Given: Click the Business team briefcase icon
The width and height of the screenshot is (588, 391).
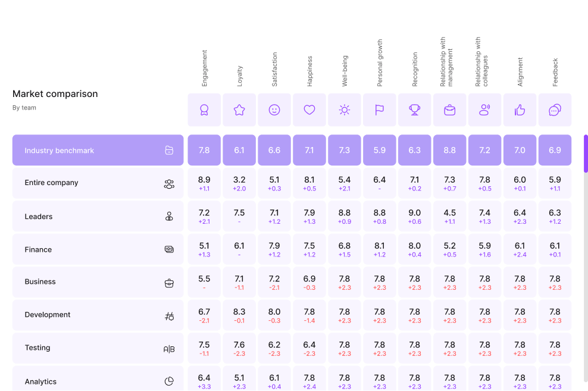Looking at the screenshot, I should tap(169, 283).
